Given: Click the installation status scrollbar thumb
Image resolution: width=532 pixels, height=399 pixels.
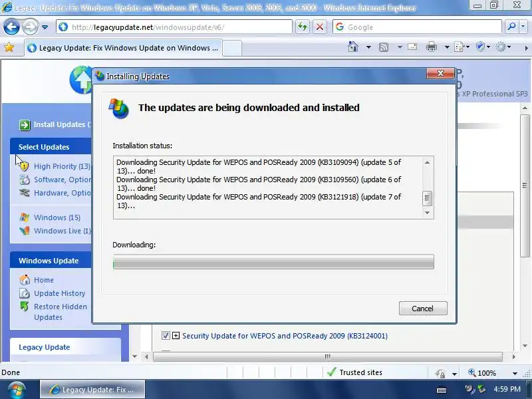Looking at the screenshot, I should [x=427, y=198].
